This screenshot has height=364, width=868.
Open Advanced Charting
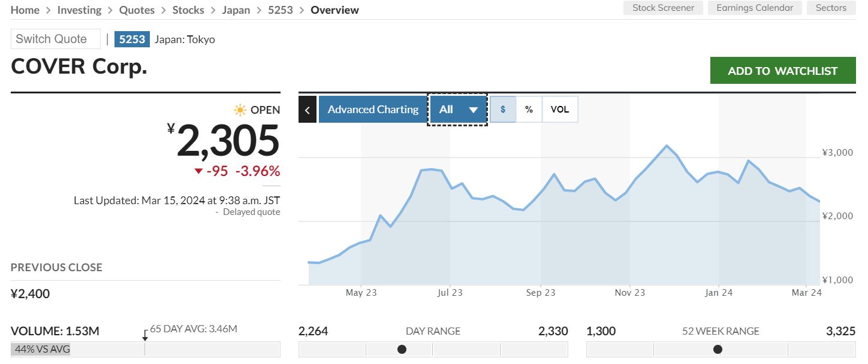(373, 110)
